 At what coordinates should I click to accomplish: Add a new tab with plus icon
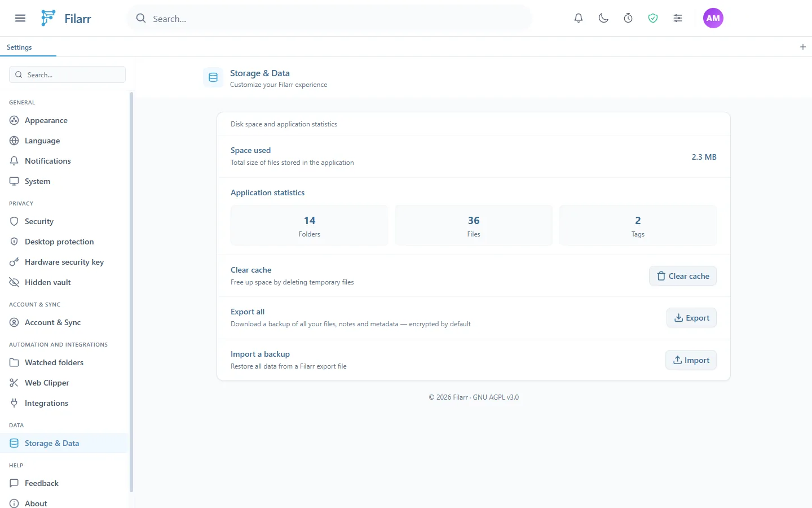click(803, 47)
